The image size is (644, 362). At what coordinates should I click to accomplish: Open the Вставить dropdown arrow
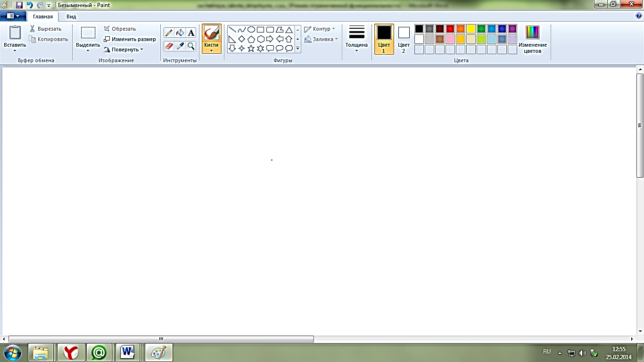coord(15,50)
